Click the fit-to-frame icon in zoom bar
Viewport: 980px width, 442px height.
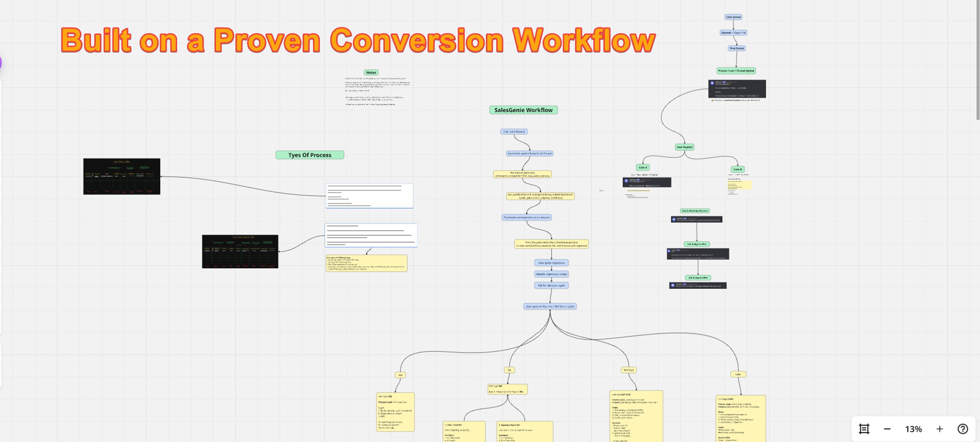click(x=864, y=429)
